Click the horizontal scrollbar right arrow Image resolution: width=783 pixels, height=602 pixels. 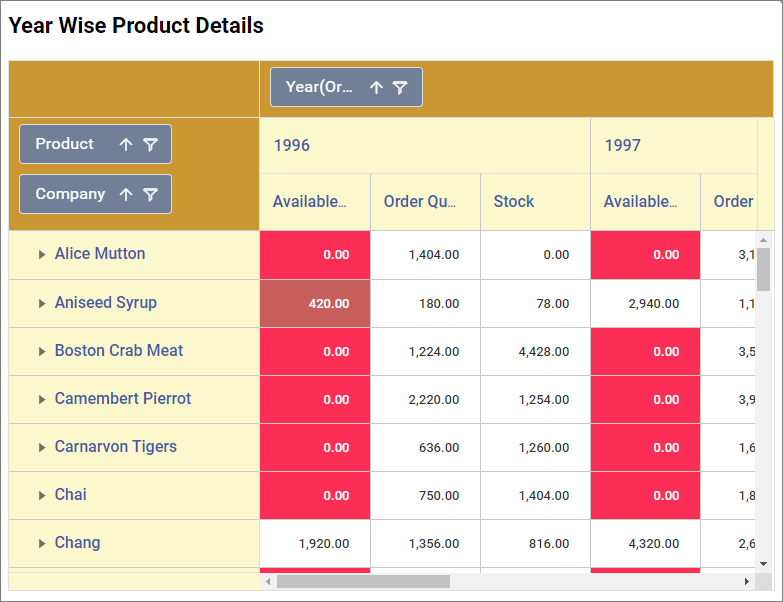[746, 581]
